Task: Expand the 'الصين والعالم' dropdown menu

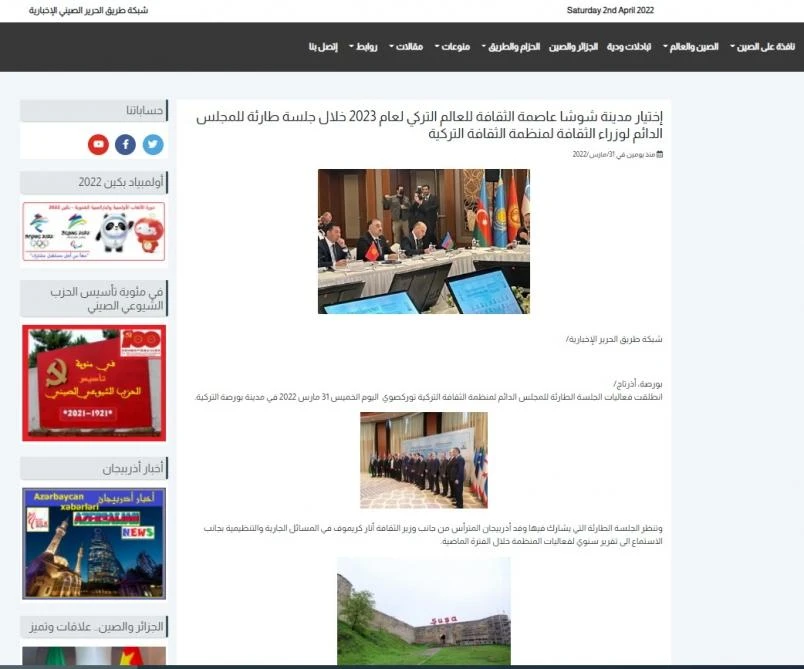Action: click(x=696, y=47)
